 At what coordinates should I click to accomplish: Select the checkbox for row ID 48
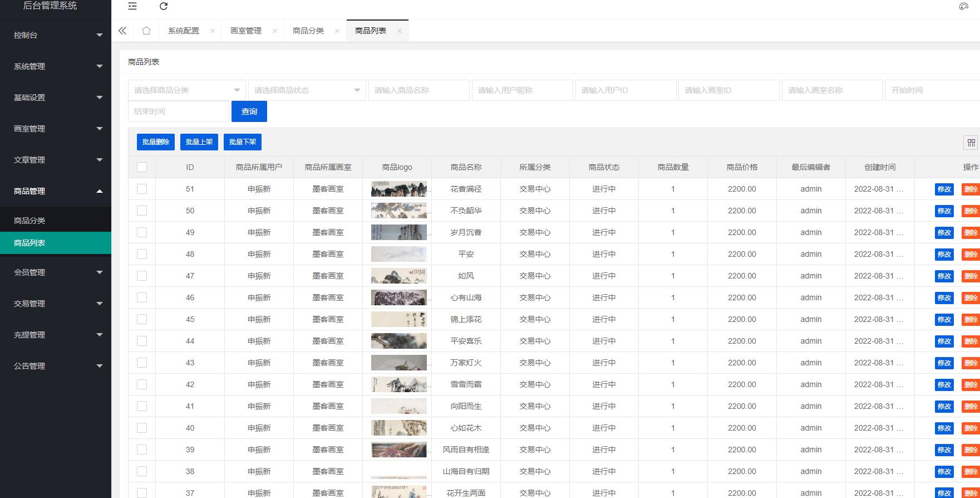[x=142, y=254]
